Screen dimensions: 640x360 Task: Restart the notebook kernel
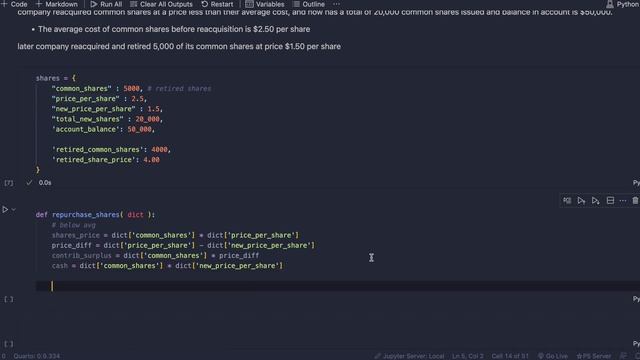pyautogui.click(x=218, y=4)
